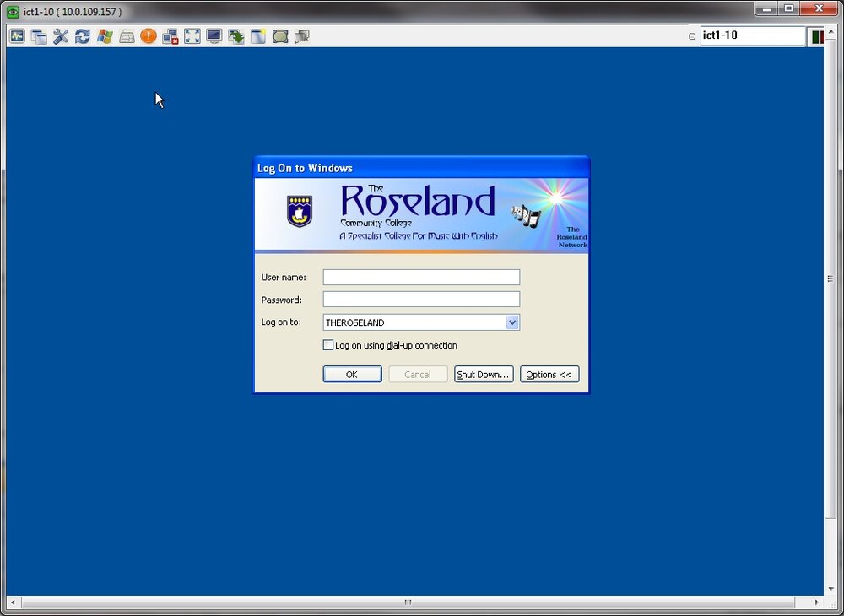Screen dimensions: 844x616
Task: Click the Log on to: label
Action: 281,322
